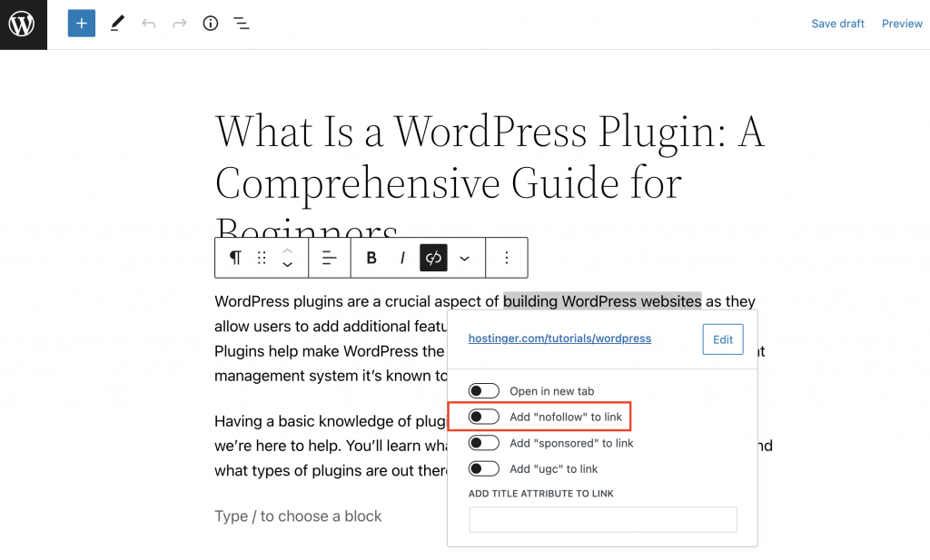The image size is (930, 560).
Task: Click the title attribute input field
Action: coord(602,519)
